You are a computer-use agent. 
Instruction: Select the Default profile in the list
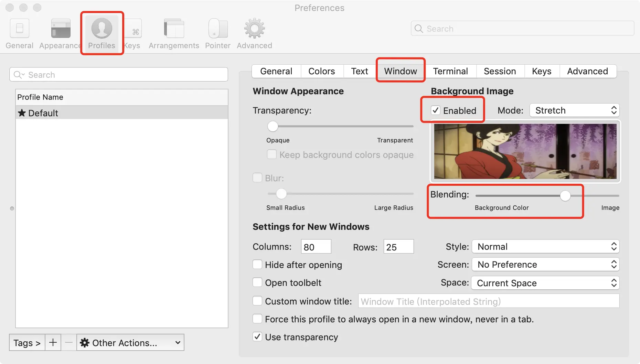[122, 113]
